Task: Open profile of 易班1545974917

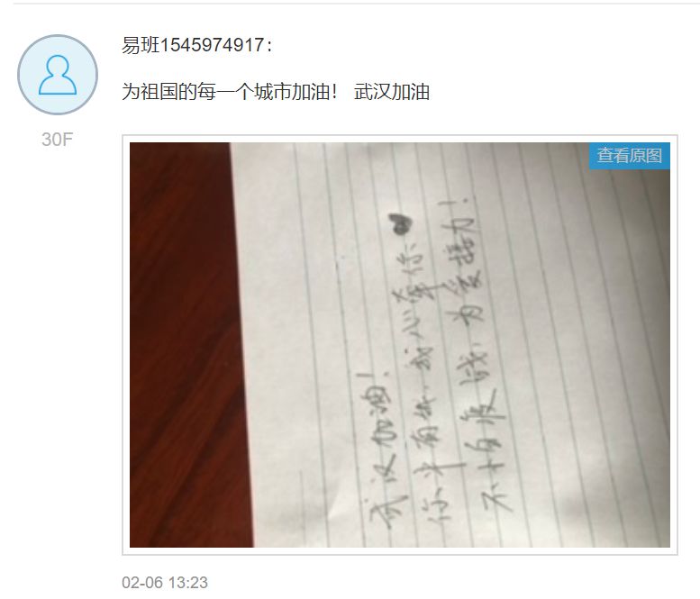Action: click(x=193, y=45)
